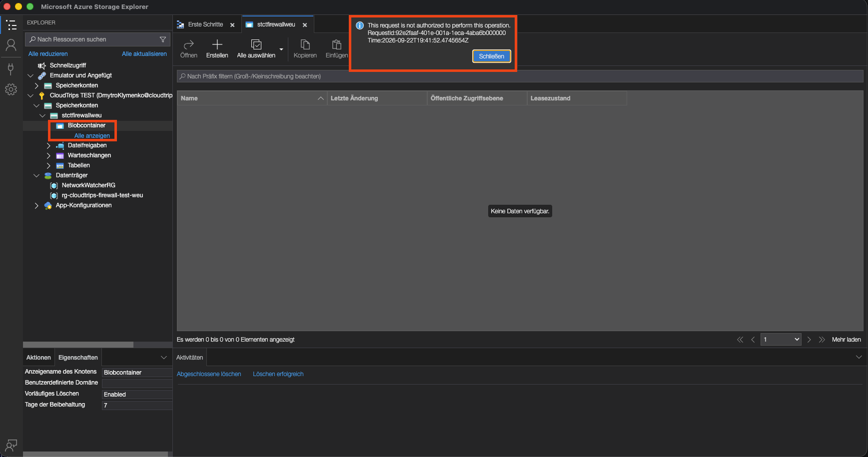Click the Warteschlangen queue icon
Screen dimensions: 868x457
60,156
